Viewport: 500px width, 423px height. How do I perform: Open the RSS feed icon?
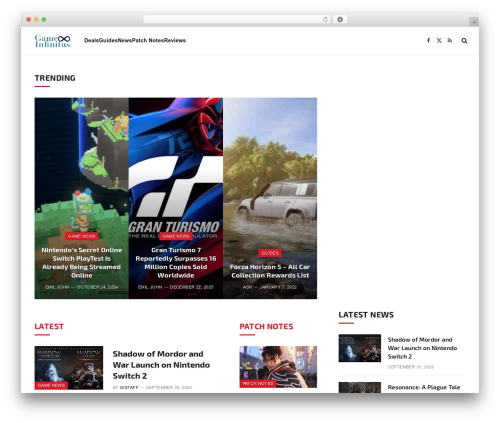[450, 40]
